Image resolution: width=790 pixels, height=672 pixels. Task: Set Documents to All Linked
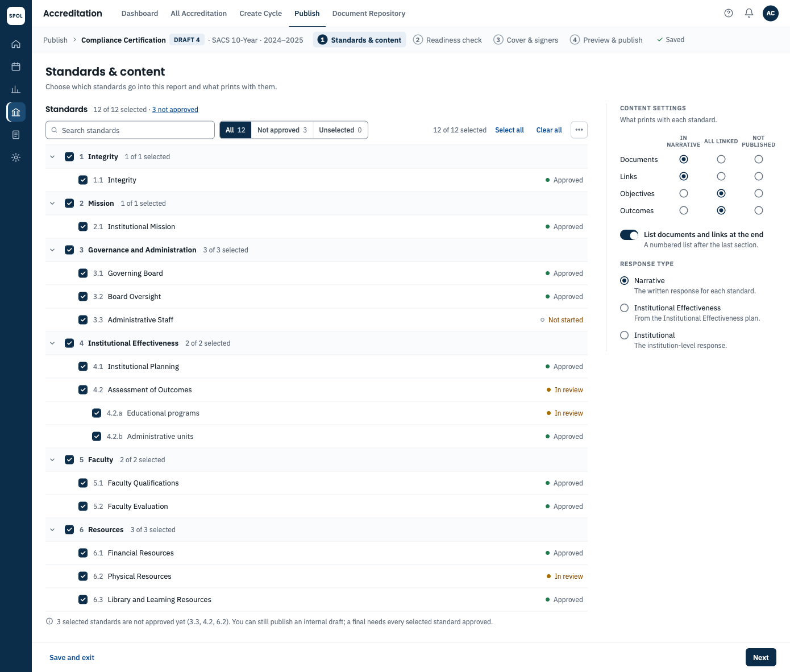(721, 159)
